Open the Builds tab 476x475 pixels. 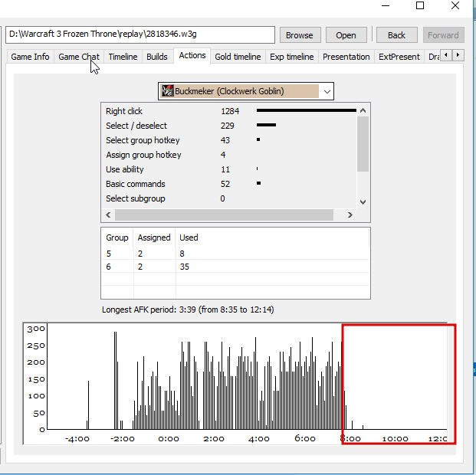point(157,57)
